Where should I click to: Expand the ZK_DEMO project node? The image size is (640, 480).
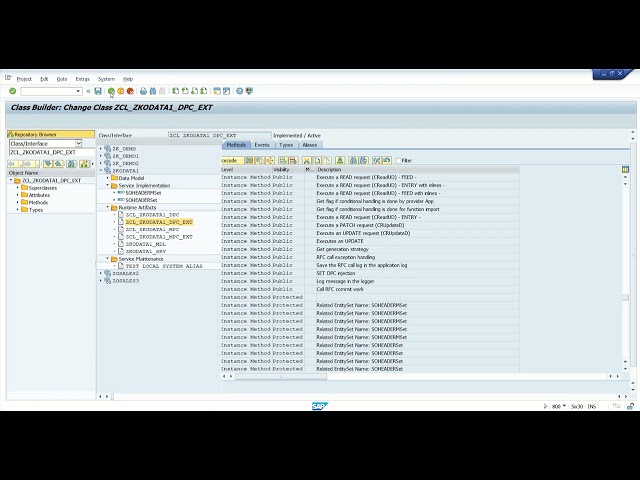[x=101, y=149]
